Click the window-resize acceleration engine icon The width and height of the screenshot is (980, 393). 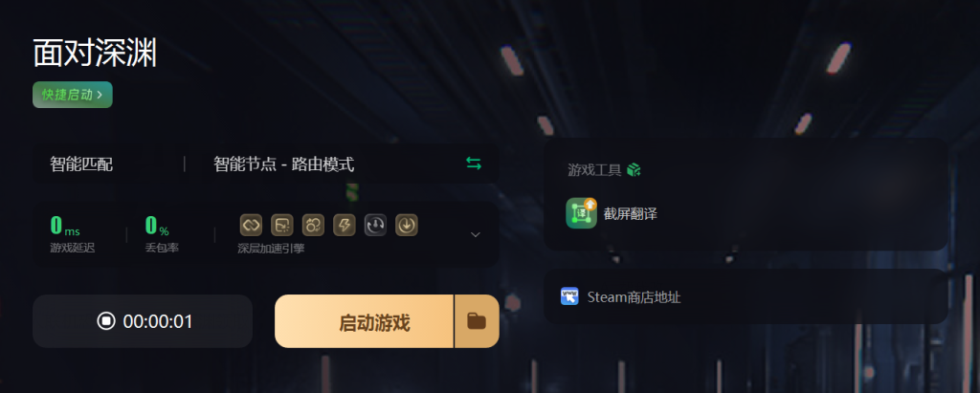(282, 225)
